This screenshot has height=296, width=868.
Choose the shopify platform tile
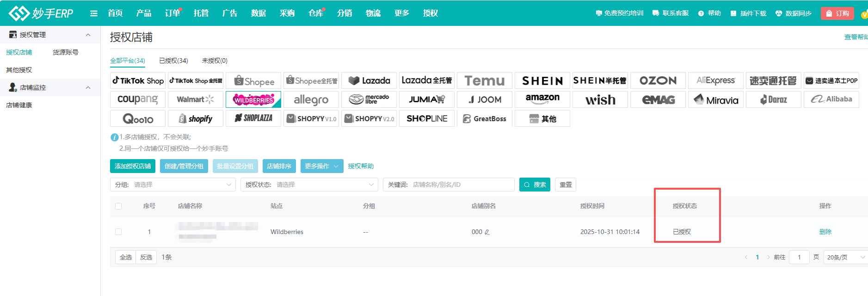(195, 119)
